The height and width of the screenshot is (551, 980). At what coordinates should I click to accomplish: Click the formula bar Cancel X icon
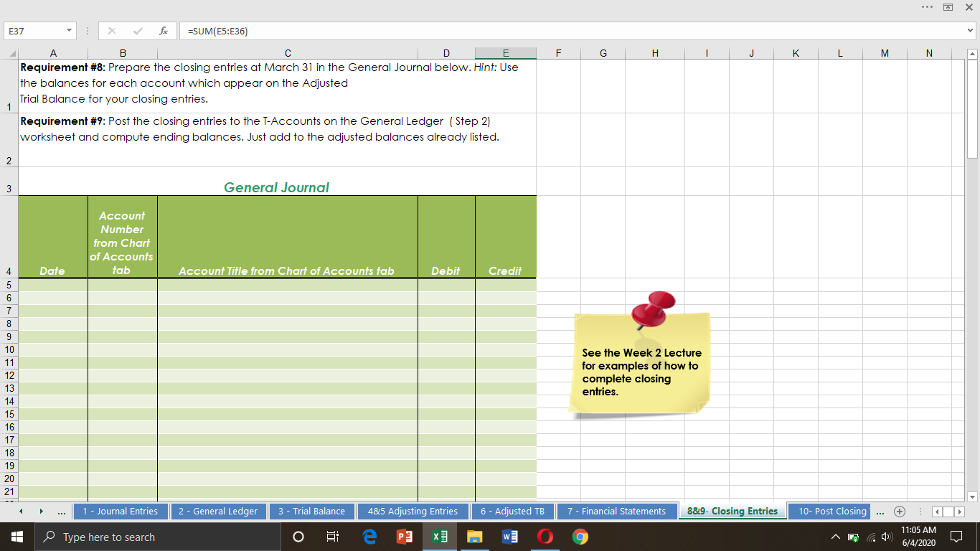112,31
